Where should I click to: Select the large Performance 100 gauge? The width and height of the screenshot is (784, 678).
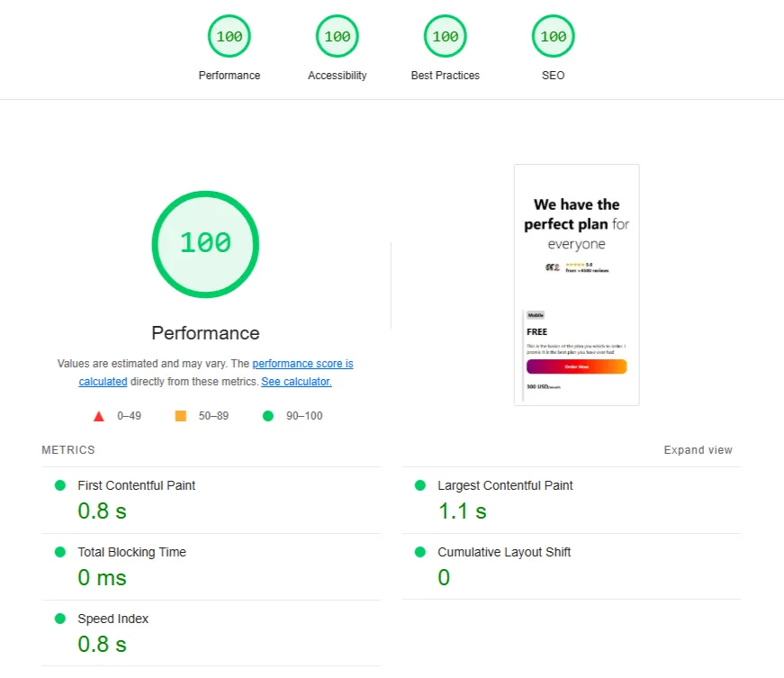pos(205,244)
